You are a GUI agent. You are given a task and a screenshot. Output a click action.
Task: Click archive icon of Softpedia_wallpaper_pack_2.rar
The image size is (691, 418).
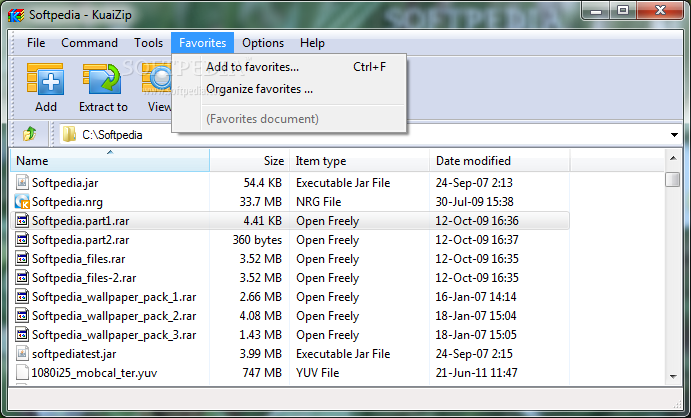pos(22,315)
